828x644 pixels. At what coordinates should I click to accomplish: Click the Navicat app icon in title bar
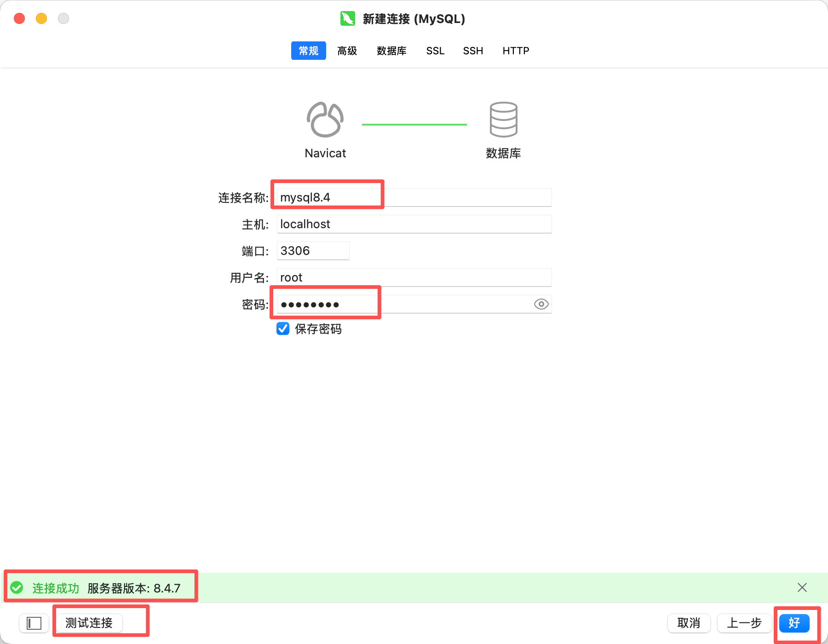coord(347,19)
